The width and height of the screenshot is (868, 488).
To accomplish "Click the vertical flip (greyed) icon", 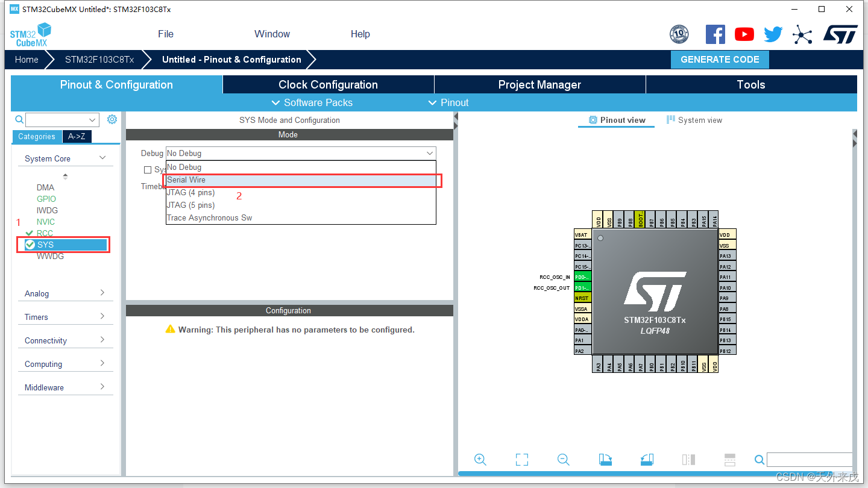I will coord(688,460).
